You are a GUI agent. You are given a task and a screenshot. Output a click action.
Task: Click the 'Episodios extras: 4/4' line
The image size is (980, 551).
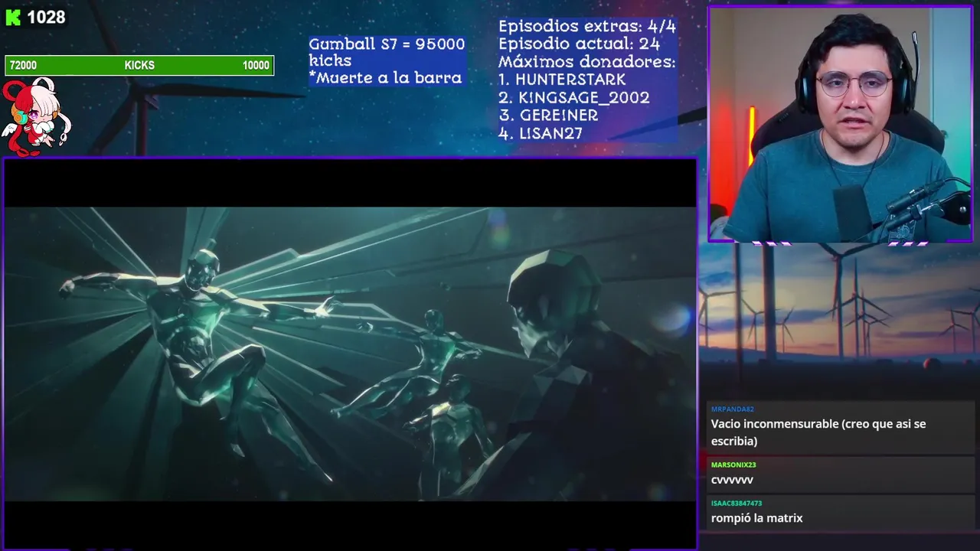(x=587, y=27)
